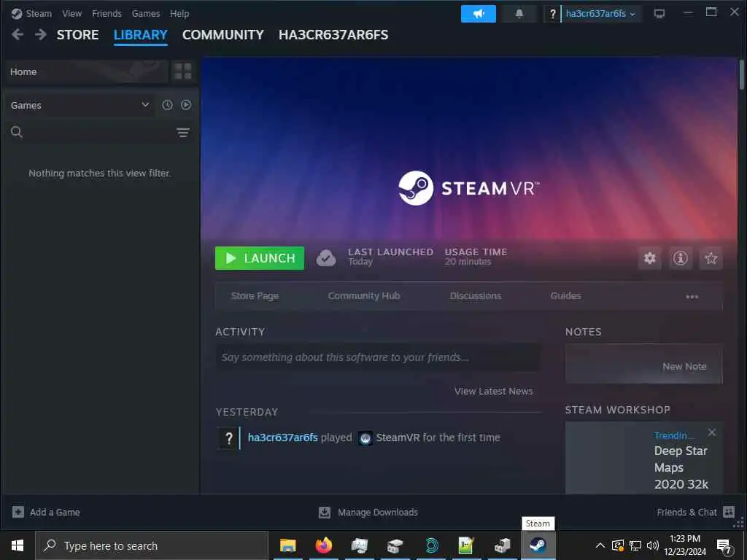
Task: Open advanced filter options icon
Action: pyautogui.click(x=183, y=133)
